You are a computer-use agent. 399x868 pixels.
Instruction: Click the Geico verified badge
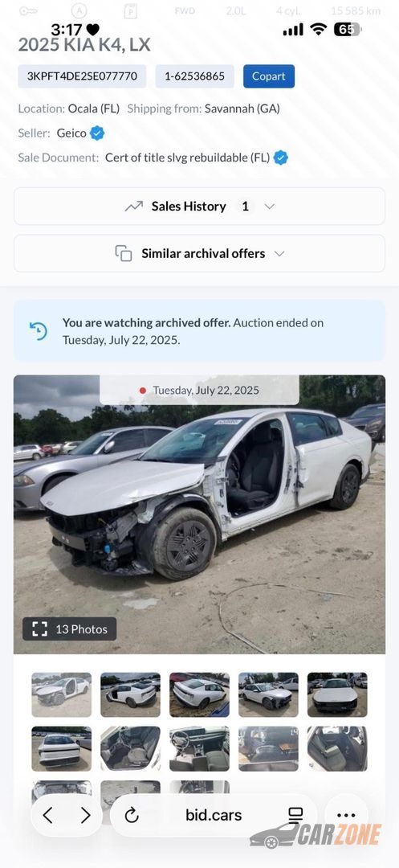(97, 133)
